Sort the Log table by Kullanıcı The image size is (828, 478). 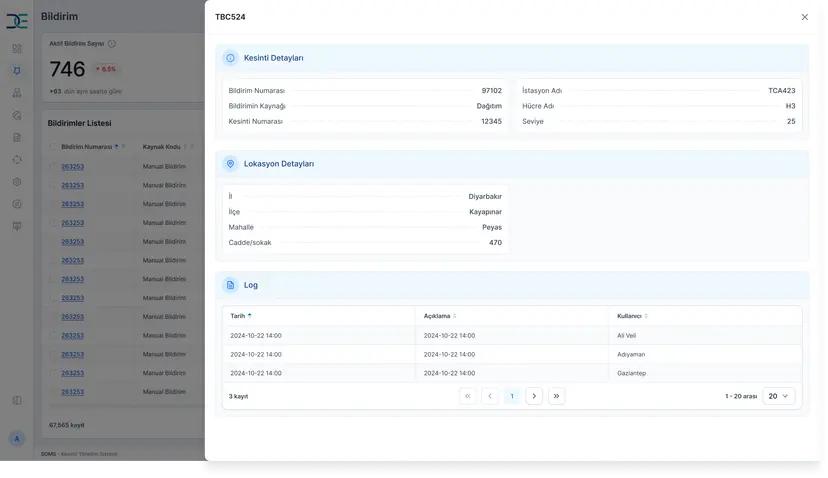pyautogui.click(x=646, y=316)
